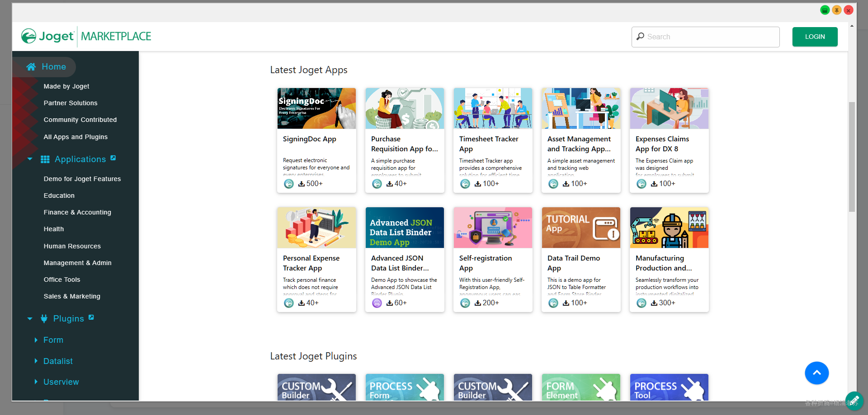Expand the Datalist plugin category

[x=36, y=361]
